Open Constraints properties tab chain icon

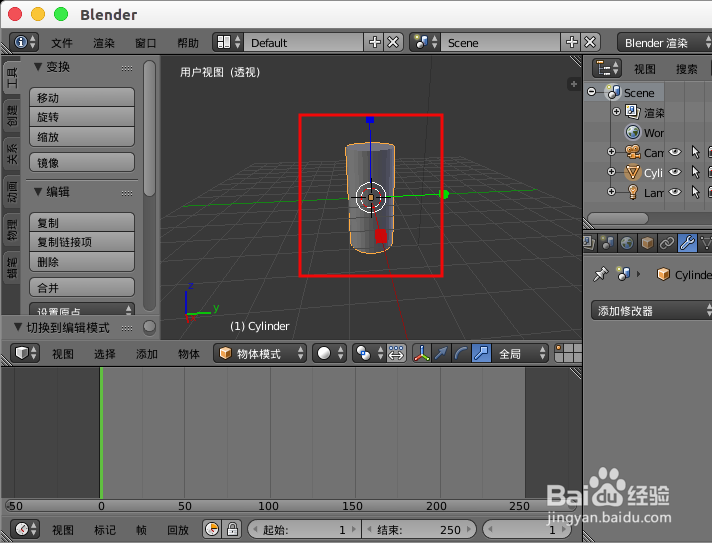tap(667, 243)
